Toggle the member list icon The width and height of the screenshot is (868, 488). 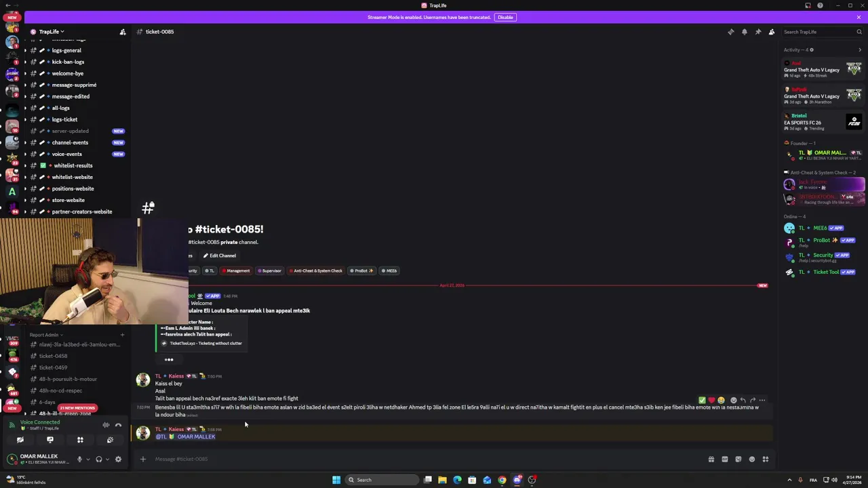772,32
